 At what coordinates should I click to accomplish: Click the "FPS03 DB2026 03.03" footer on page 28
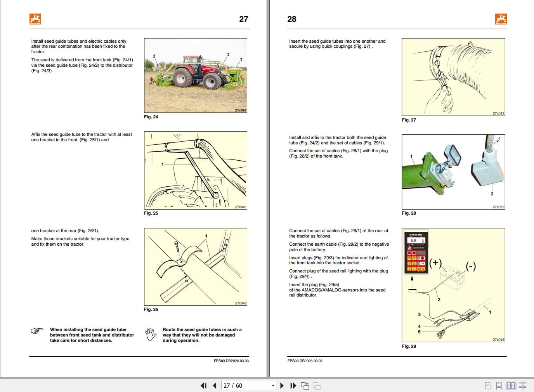[305, 361]
